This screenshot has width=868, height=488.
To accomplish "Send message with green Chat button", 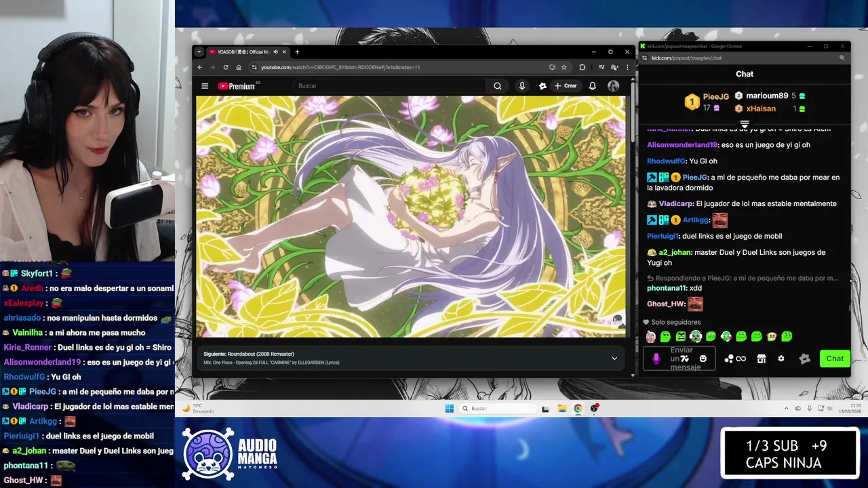I will (835, 359).
